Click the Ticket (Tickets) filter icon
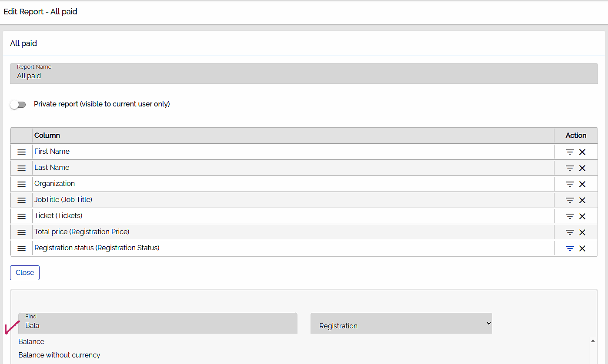The width and height of the screenshot is (608, 364). click(570, 216)
